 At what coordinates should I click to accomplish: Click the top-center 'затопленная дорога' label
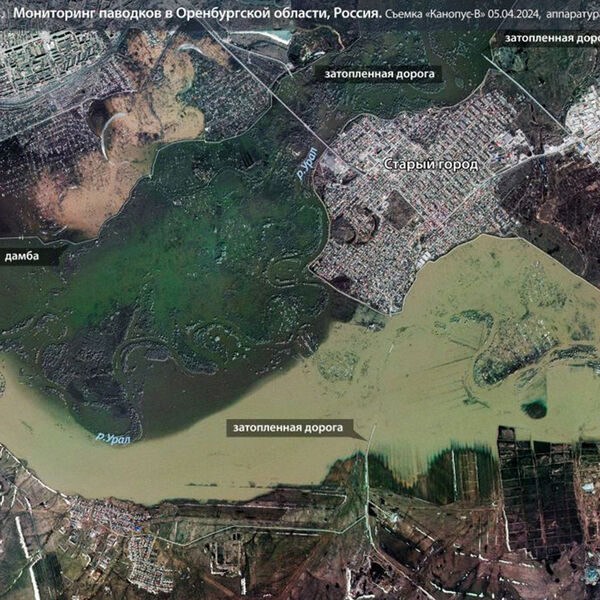coord(379,74)
